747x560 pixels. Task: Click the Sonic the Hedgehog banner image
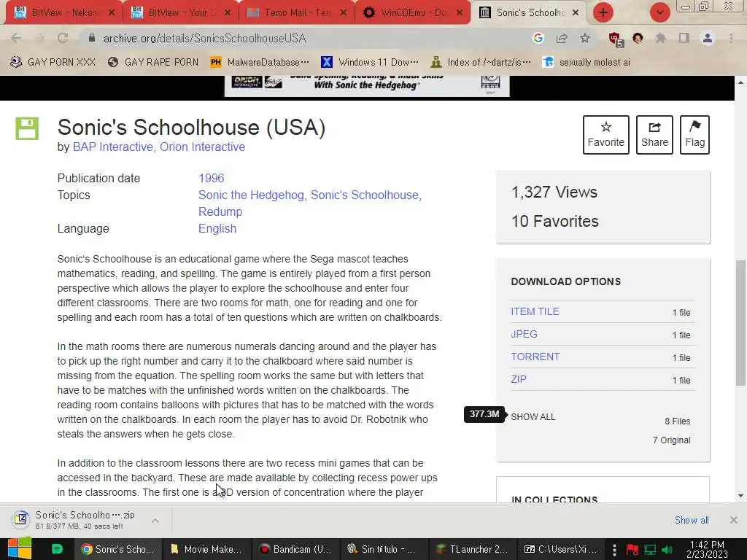(367, 86)
